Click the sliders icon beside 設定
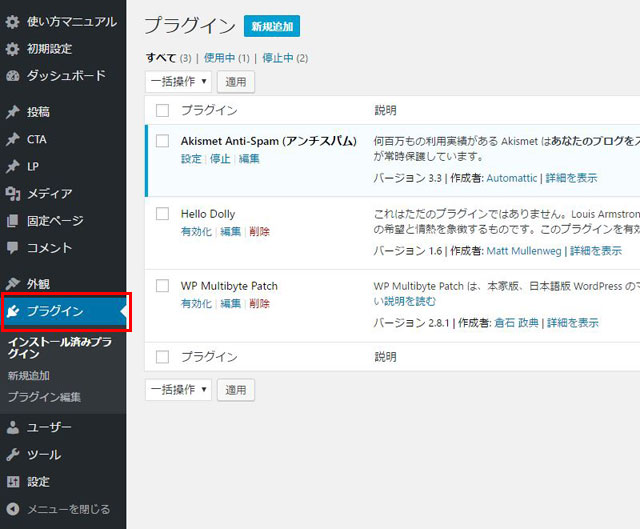 tap(13, 482)
